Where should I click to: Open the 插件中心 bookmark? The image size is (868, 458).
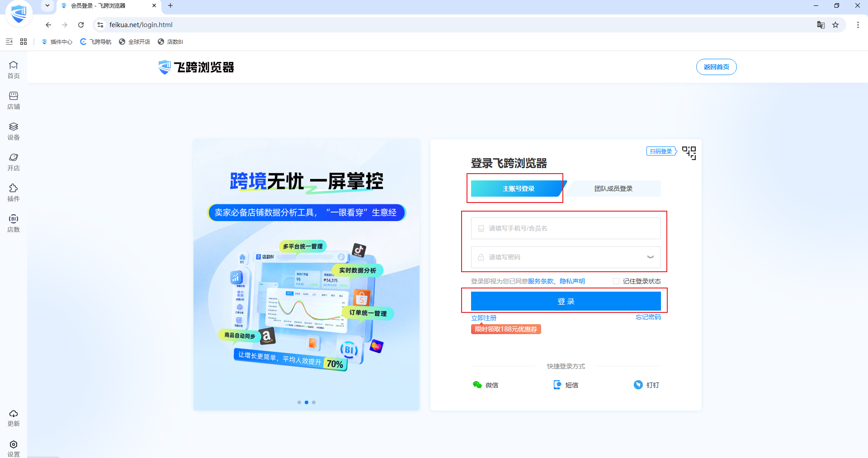[57, 42]
